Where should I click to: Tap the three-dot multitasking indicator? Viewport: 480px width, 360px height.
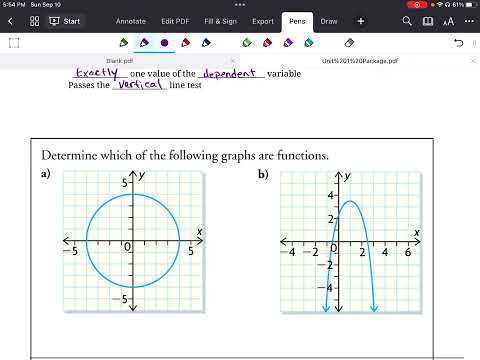(240, 5)
